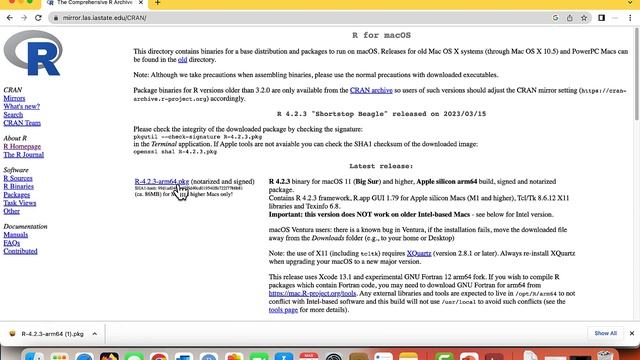640x360 pixels.
Task: Follow the 'tools page' link
Action: (x=283, y=310)
